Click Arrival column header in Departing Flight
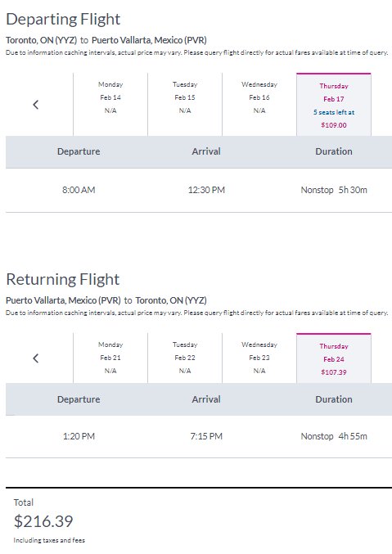 coord(206,151)
